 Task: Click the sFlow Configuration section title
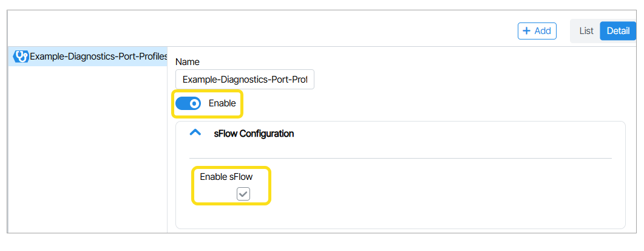tap(254, 134)
